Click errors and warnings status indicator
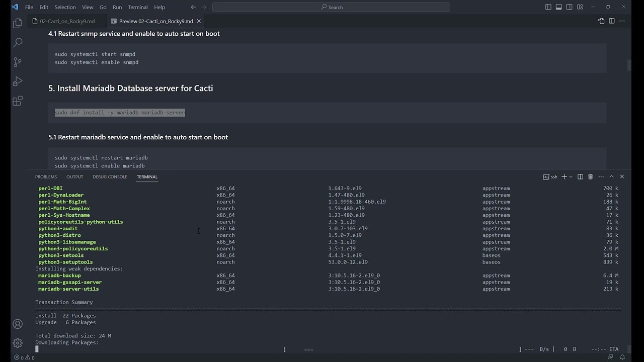Screen dimensions: 644x362 [x=25, y=357]
